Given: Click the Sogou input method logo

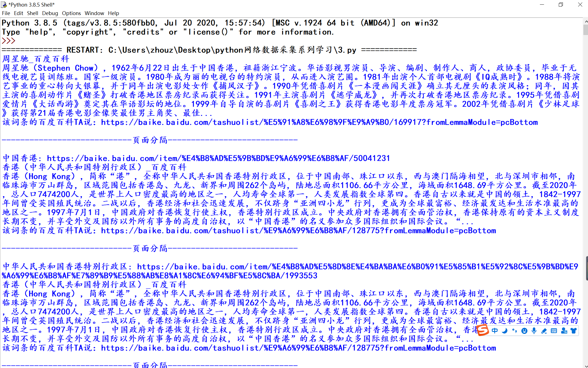Looking at the screenshot, I should pyautogui.click(x=483, y=330).
